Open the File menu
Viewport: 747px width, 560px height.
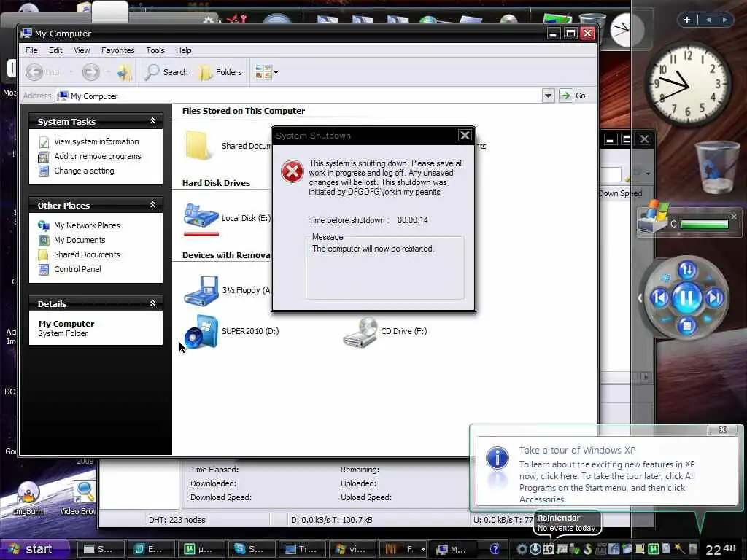click(31, 50)
